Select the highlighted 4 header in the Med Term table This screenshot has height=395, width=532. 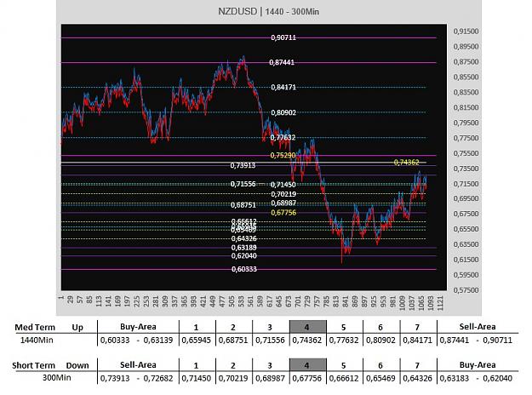click(x=307, y=327)
